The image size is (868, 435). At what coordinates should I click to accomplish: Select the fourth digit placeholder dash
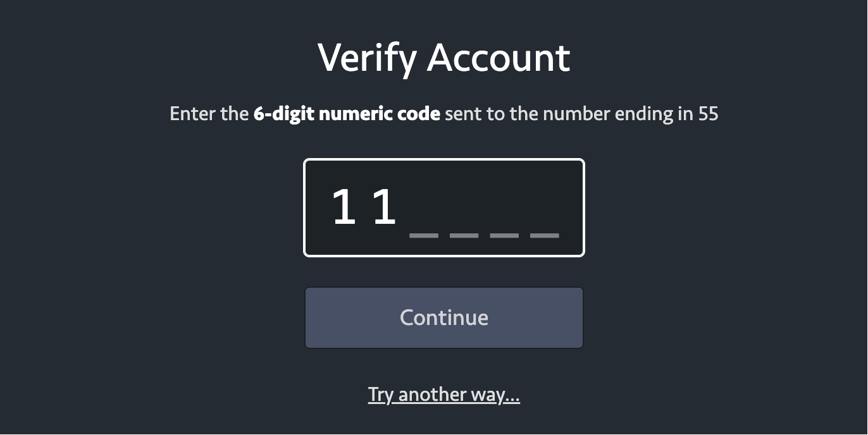464,234
